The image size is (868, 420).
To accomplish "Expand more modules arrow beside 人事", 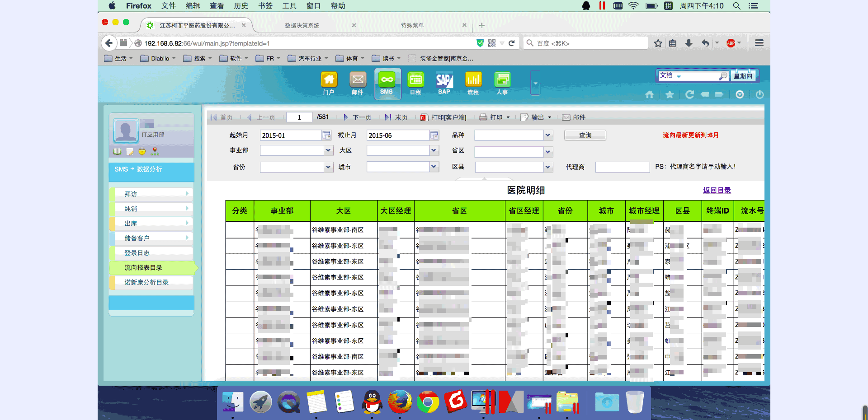I will coord(535,83).
